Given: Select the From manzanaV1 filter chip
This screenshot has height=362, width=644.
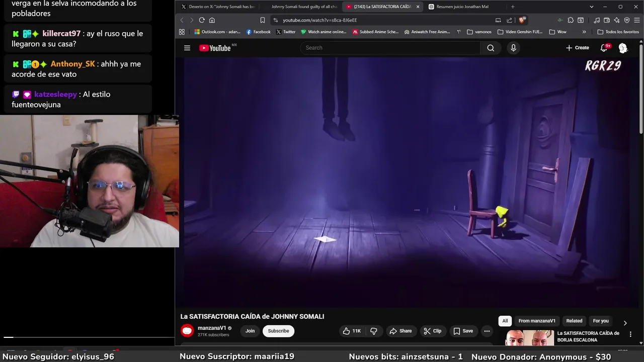Looking at the screenshot, I should [x=537, y=321].
